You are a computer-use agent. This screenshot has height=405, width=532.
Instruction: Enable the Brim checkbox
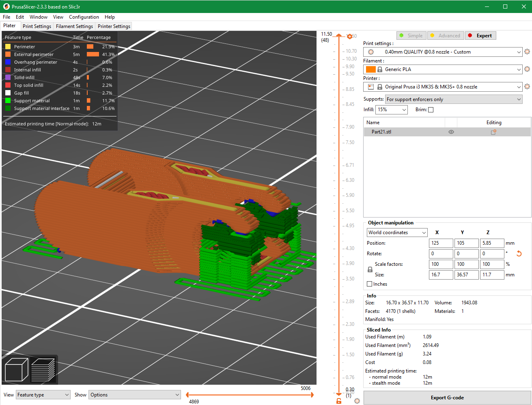(431, 110)
